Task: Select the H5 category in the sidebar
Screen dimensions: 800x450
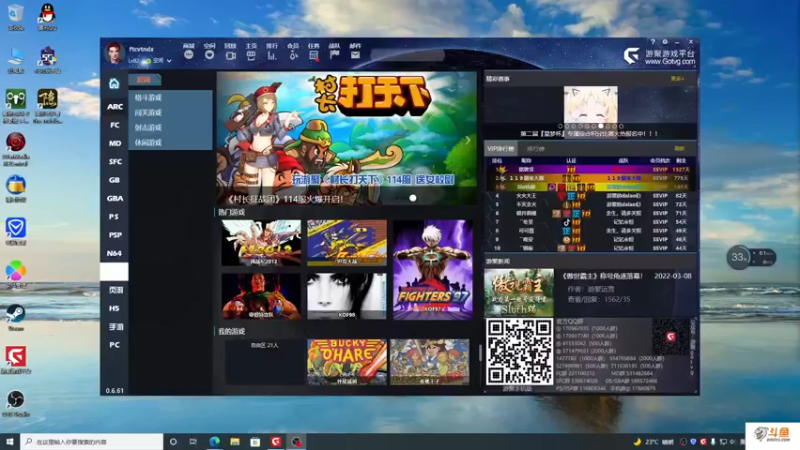Action: [x=114, y=309]
